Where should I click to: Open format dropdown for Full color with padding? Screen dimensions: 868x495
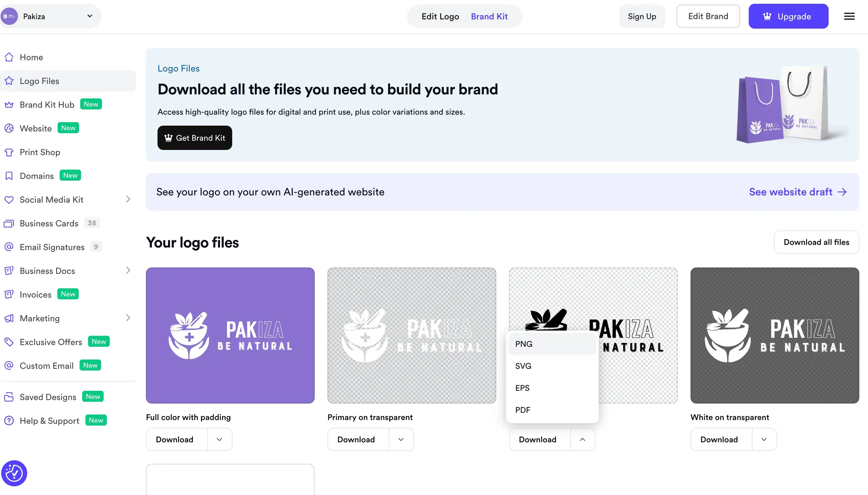(x=220, y=439)
